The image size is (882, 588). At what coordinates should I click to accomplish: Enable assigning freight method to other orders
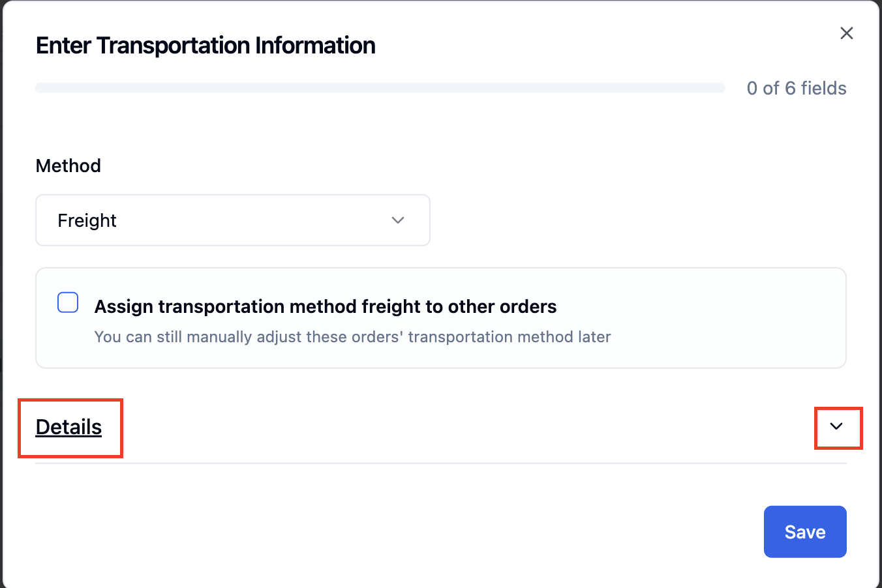(x=68, y=302)
